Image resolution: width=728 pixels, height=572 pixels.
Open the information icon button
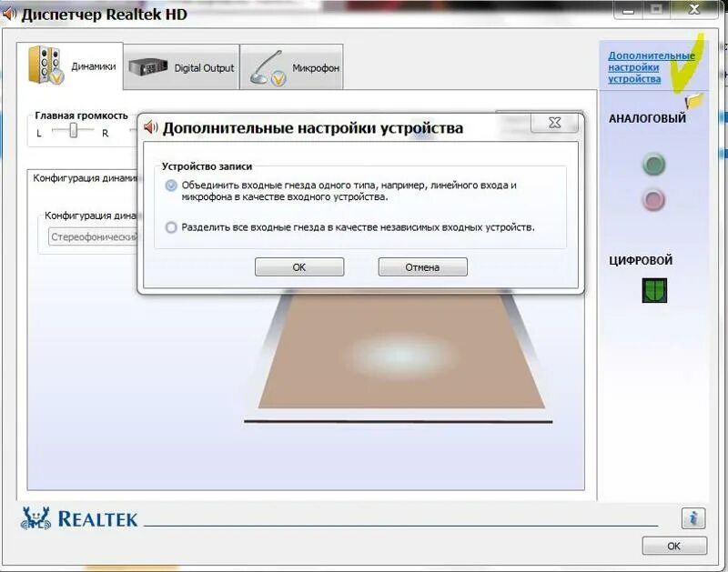pyautogui.click(x=693, y=517)
